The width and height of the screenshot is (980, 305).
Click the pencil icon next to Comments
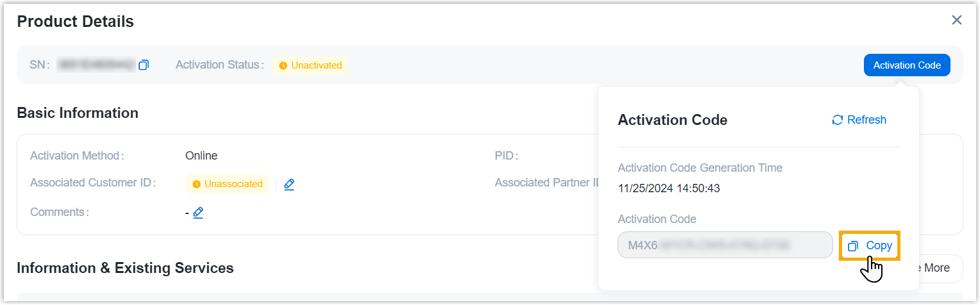tap(198, 212)
